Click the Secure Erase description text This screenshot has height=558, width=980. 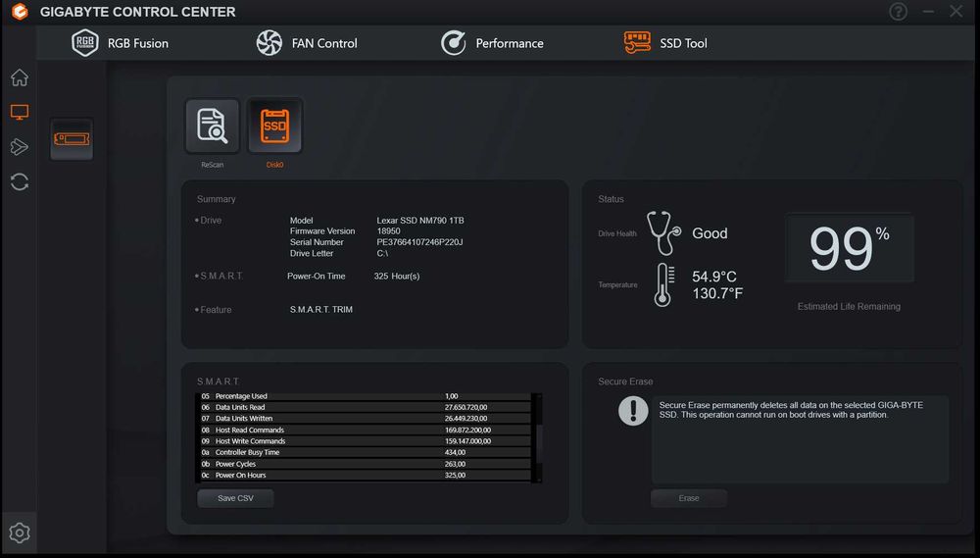[x=791, y=410]
